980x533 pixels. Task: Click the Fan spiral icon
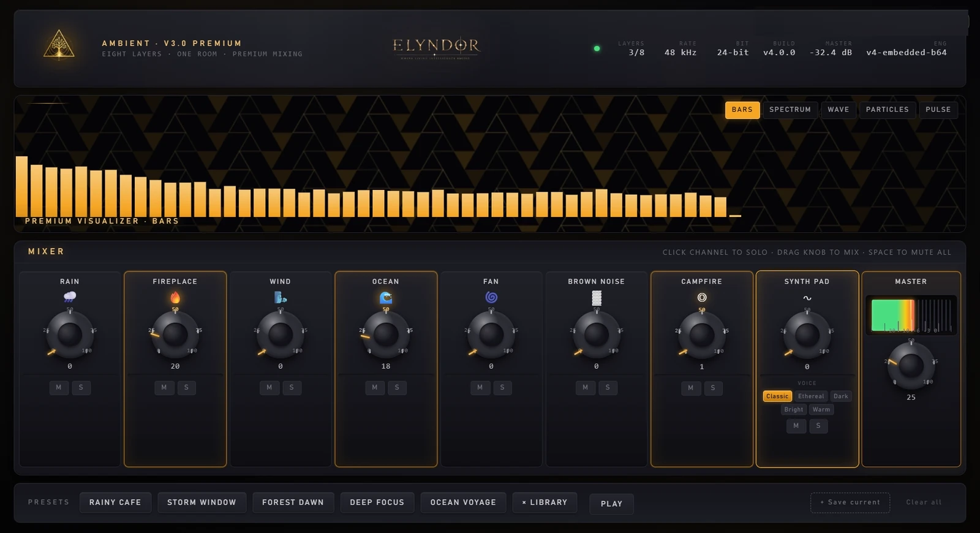(x=491, y=297)
